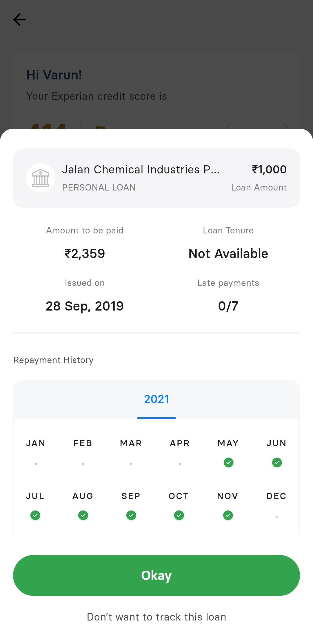Click November green checkmark status icon
Image resolution: width=313 pixels, height=644 pixels.
click(x=228, y=515)
